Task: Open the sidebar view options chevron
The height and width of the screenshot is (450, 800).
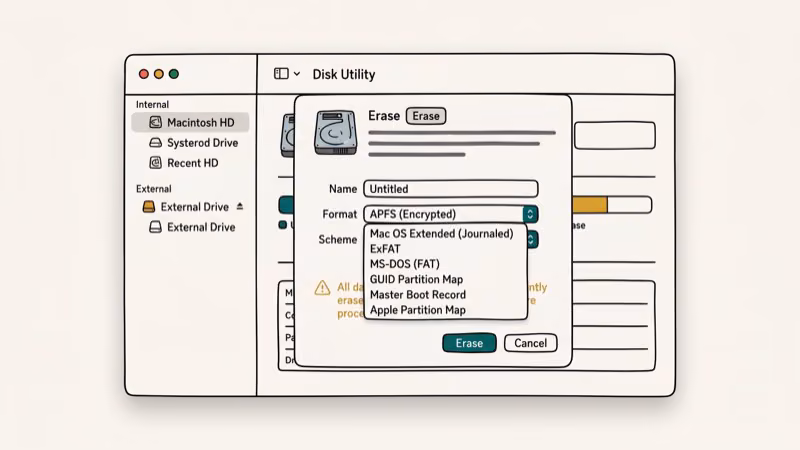Action: click(x=297, y=74)
